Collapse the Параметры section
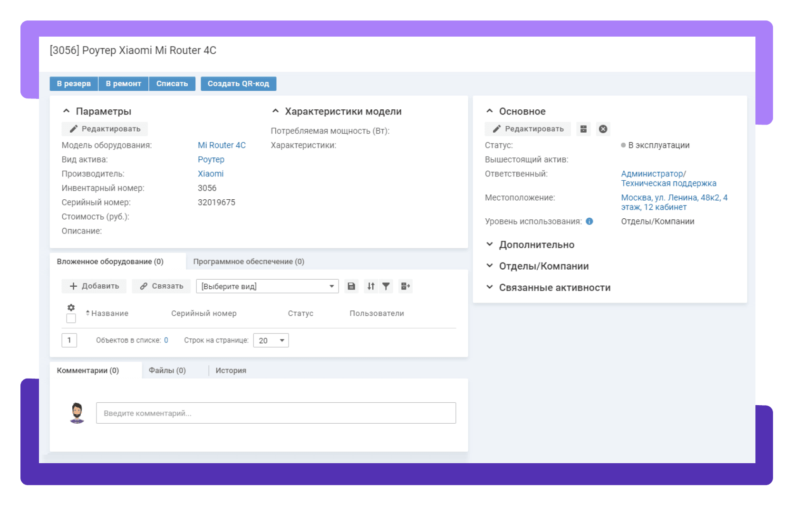Screen dimensions: 812x525 click(67, 111)
